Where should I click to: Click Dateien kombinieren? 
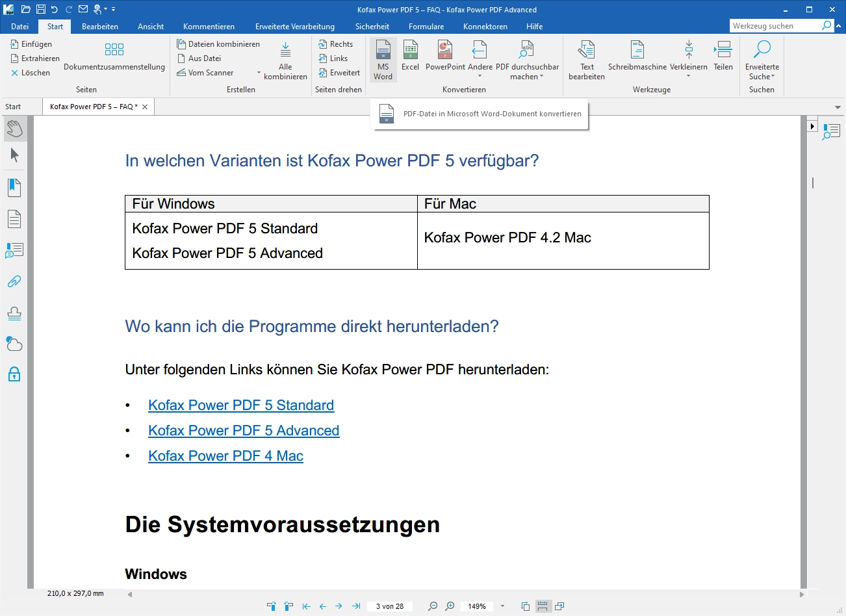218,44
